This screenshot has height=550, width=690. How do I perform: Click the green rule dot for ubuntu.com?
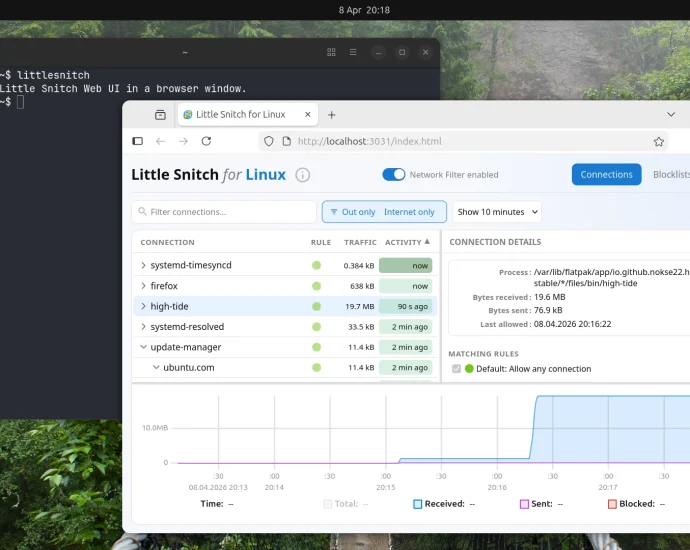(x=316, y=367)
